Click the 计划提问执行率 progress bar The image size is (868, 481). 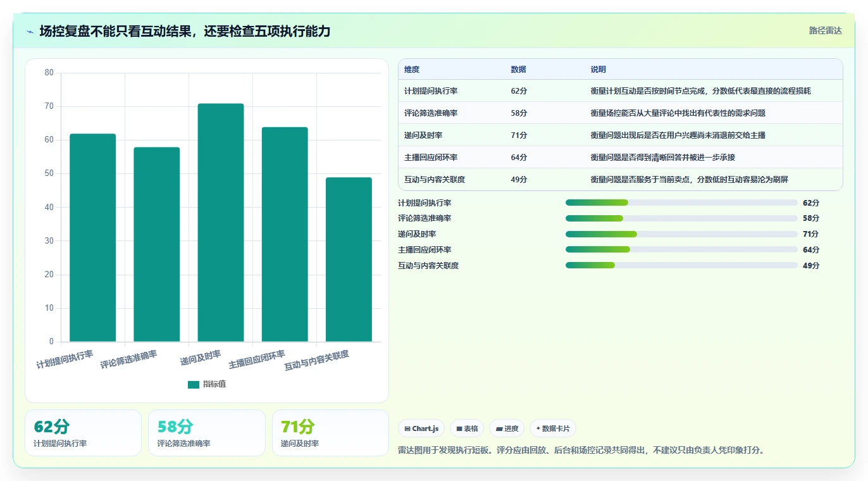(681, 203)
